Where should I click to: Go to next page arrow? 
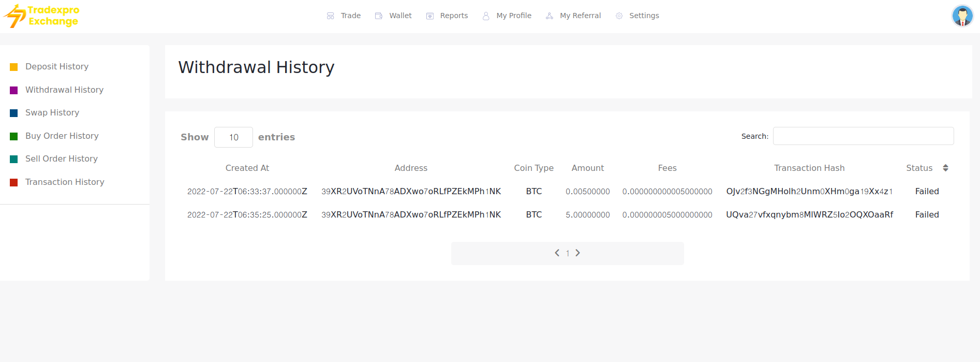coord(578,253)
